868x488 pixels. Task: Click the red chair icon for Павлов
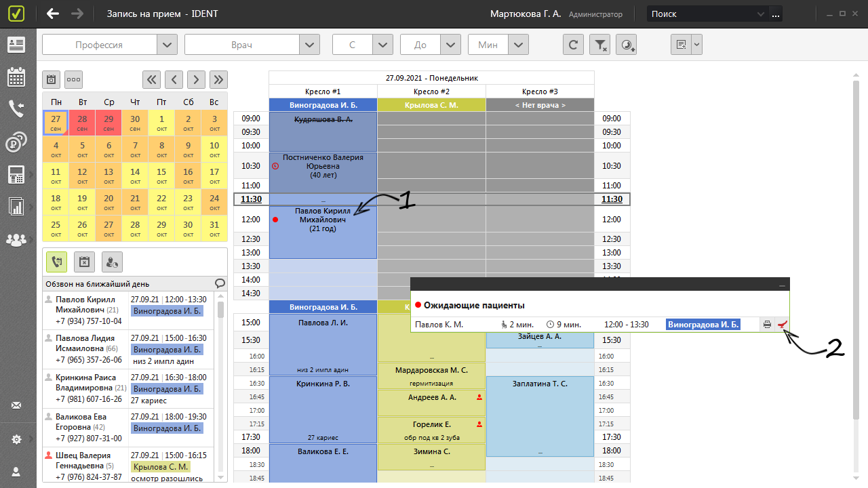[x=782, y=325]
